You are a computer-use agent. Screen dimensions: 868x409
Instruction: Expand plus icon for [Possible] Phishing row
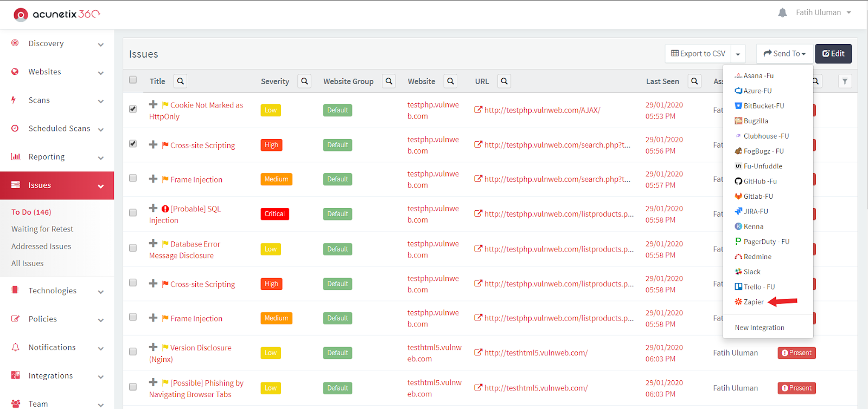154,382
